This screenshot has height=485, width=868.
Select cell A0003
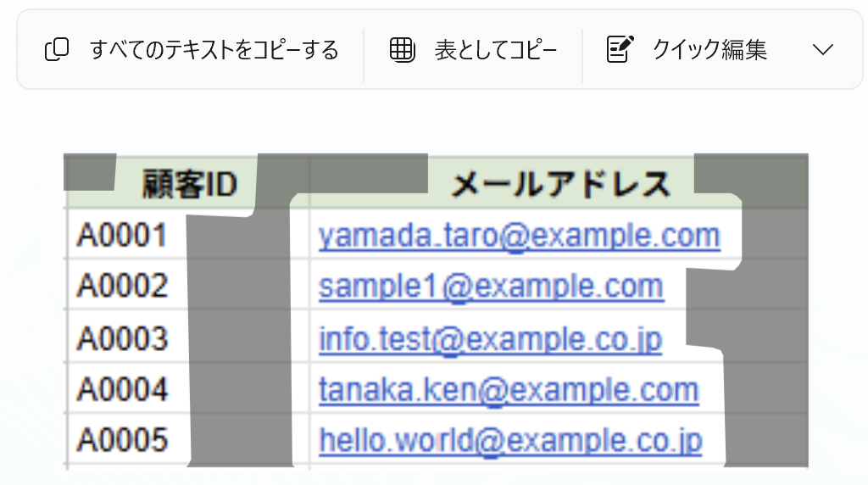[x=122, y=337]
